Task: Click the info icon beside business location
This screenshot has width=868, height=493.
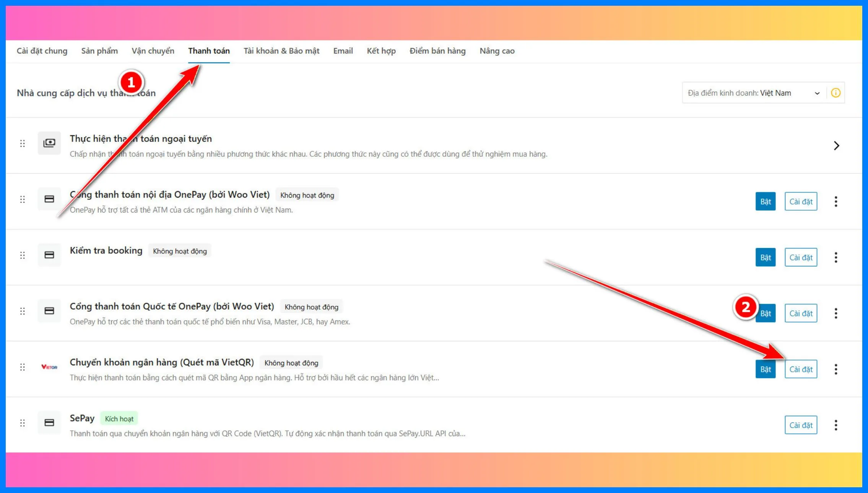Action: [835, 93]
